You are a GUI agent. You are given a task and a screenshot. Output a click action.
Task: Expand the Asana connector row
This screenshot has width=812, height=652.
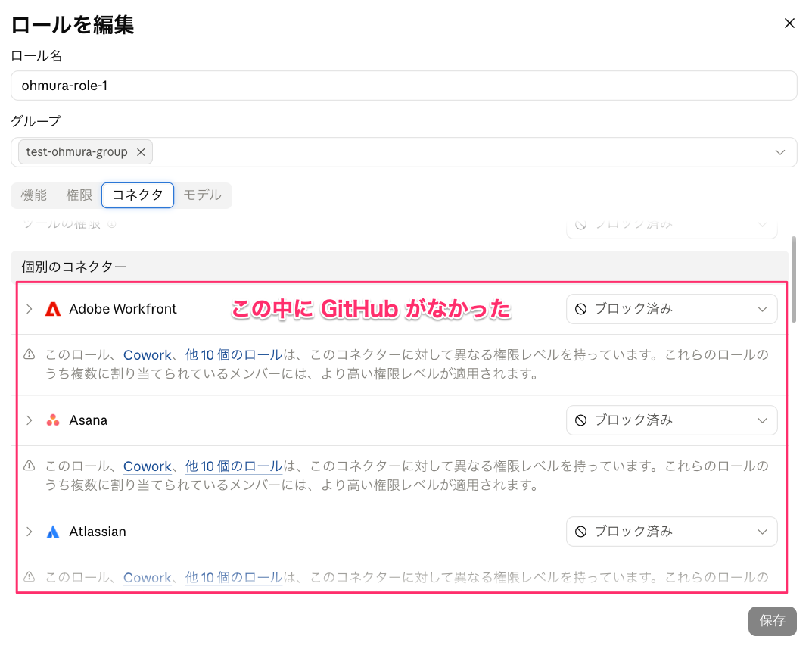[30, 420]
